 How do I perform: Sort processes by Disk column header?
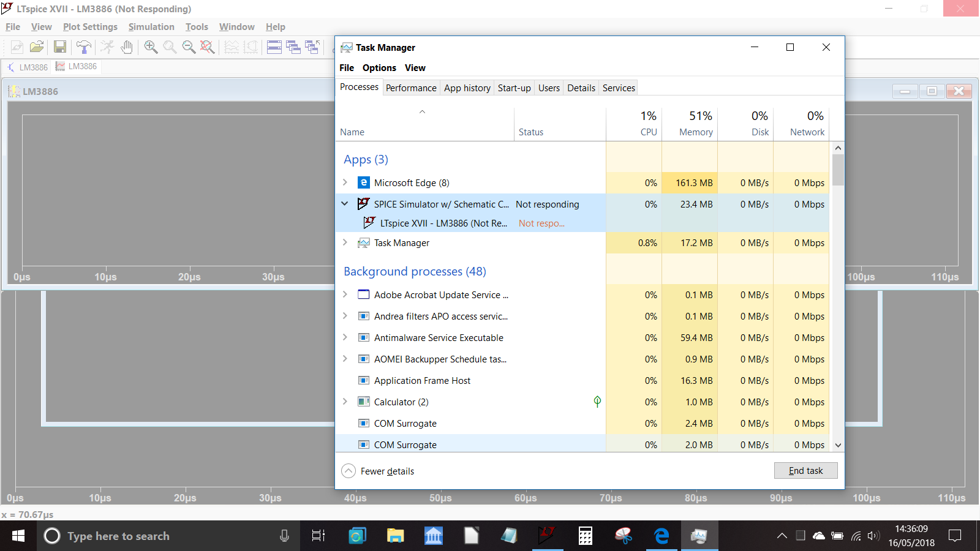(x=745, y=124)
